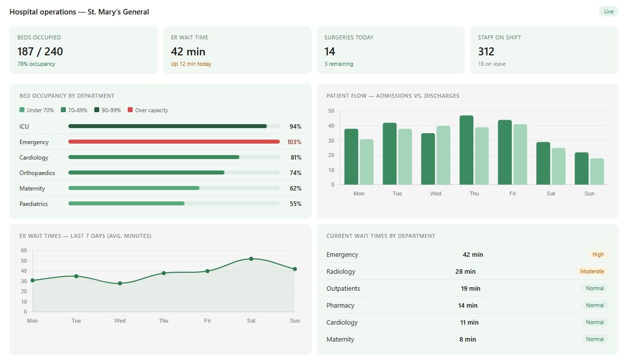Click the Monday point on ER line chart
The height and width of the screenshot is (364, 627).
click(x=32, y=280)
